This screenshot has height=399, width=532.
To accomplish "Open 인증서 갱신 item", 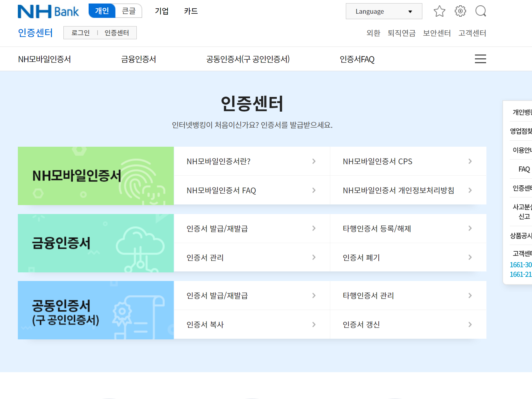I will tap(408, 325).
